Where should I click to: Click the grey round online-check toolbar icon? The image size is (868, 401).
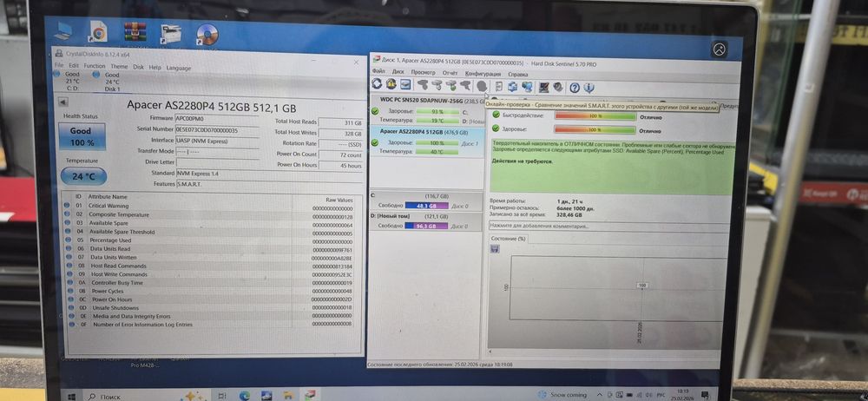[482, 86]
